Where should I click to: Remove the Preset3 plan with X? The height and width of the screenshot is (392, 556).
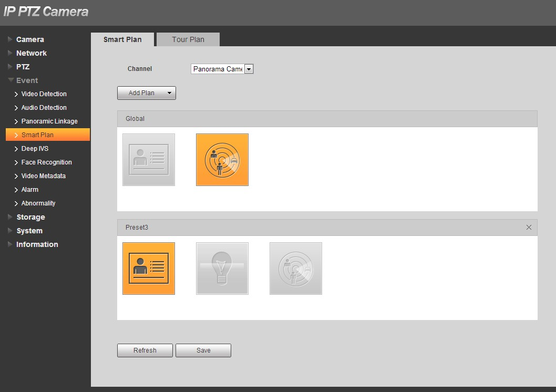(529, 227)
